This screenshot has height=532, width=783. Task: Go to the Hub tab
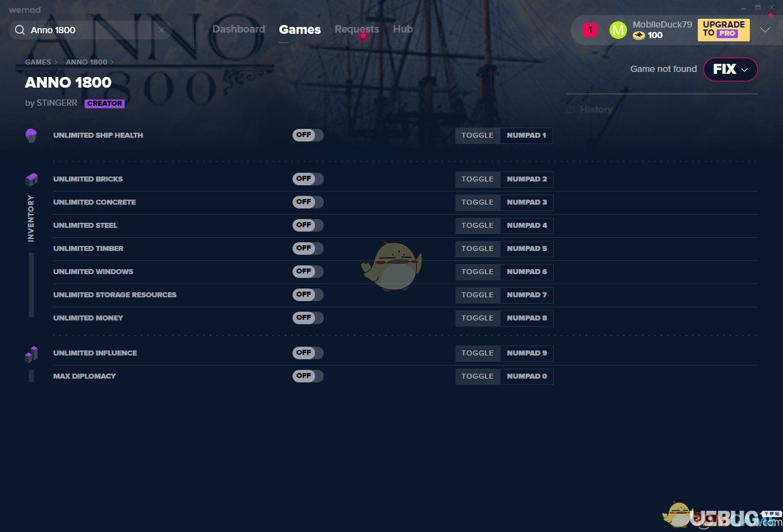403,29
